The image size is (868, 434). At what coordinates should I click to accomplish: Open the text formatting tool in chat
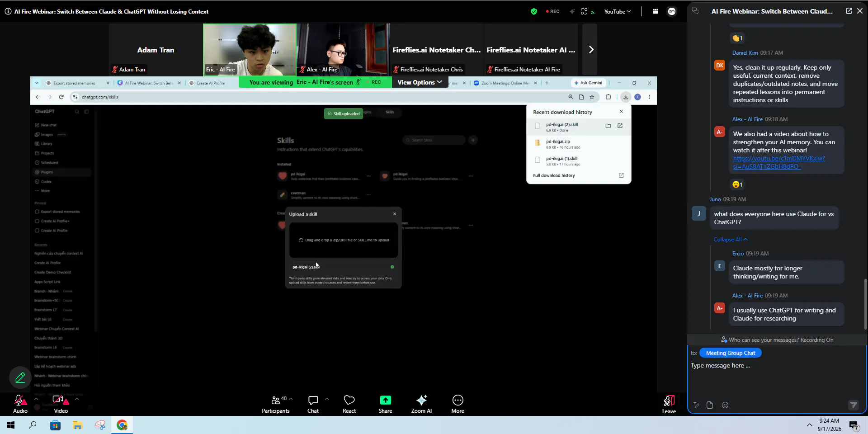click(x=696, y=405)
